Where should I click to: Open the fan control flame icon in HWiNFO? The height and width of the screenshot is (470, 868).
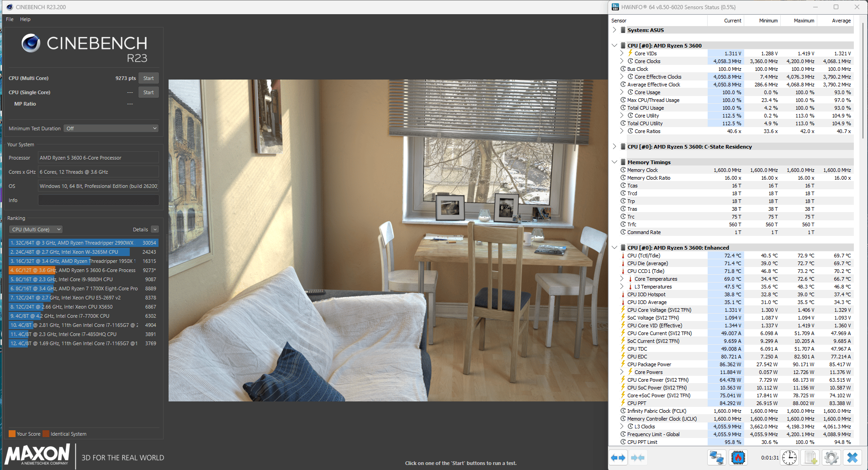tap(738, 458)
